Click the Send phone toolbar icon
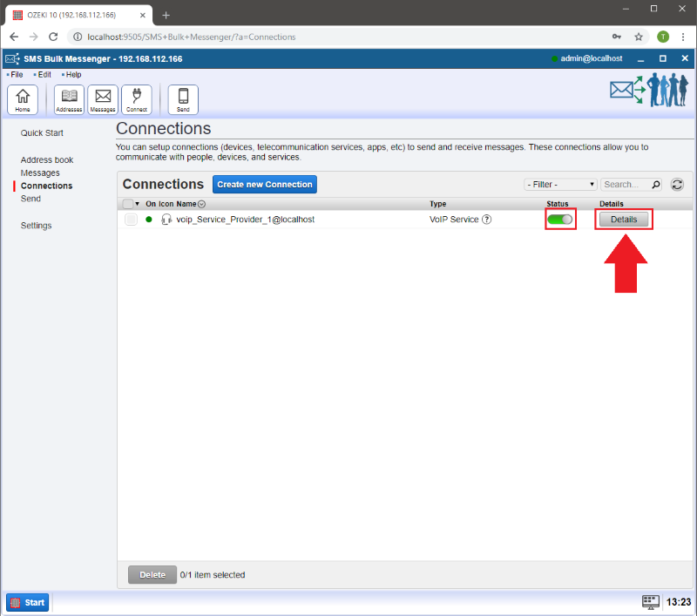This screenshot has height=616, width=697. click(183, 99)
